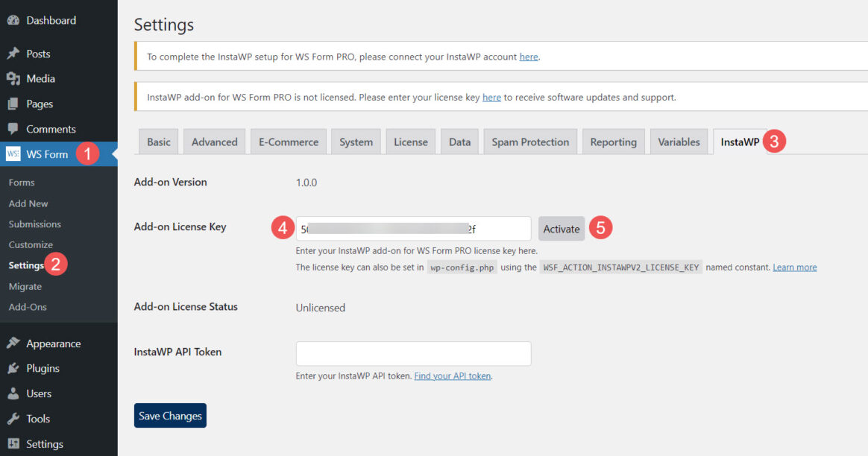This screenshot has height=456, width=868.
Task: Select WS Form Settings submenu
Action: coord(26,266)
